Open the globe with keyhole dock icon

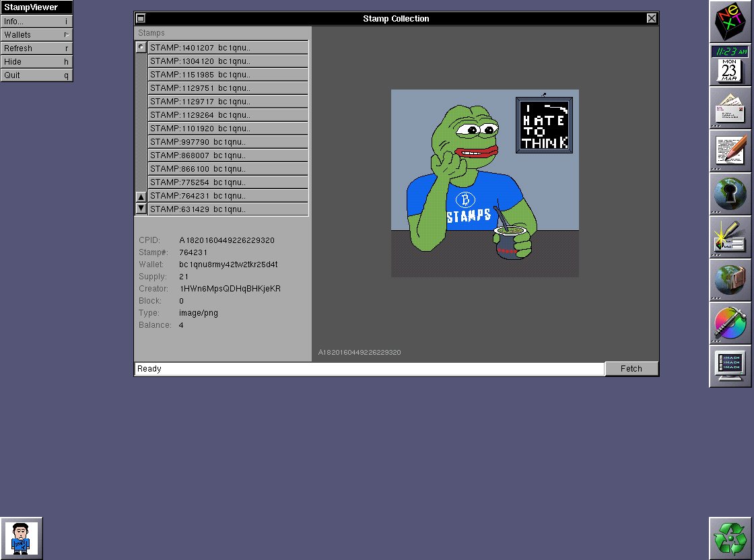pos(730,195)
